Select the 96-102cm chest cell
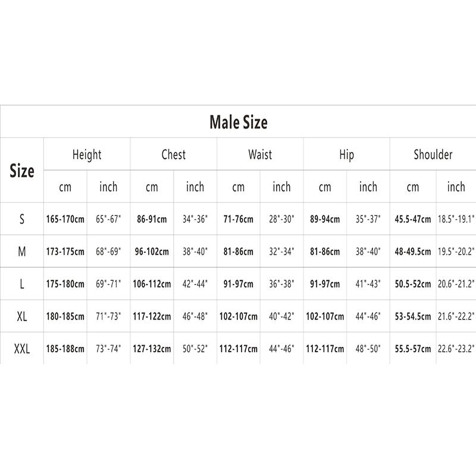The image size is (476, 476). pyautogui.click(x=152, y=252)
